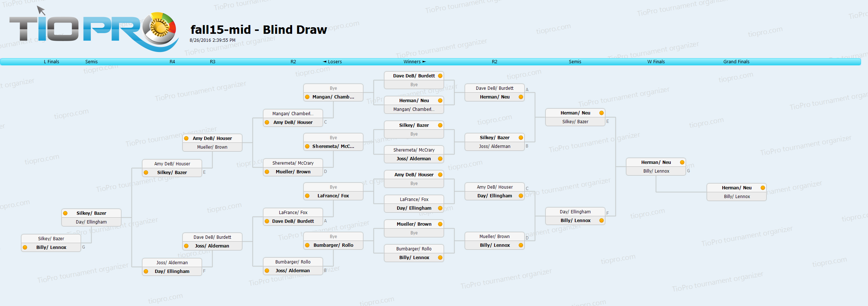This screenshot has height=306, width=868.
Task: Select the Grand Finals round header
Action: click(736, 62)
